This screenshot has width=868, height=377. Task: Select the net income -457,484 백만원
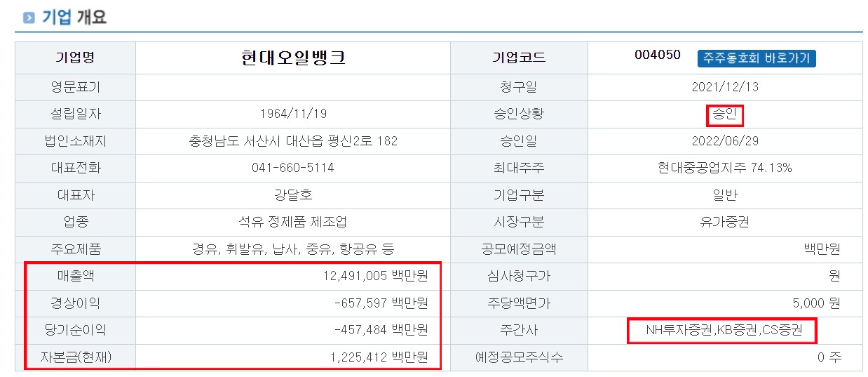tap(381, 330)
